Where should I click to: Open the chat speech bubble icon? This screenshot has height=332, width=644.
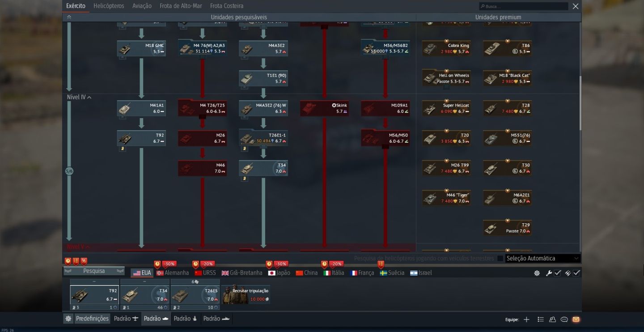pos(564,319)
